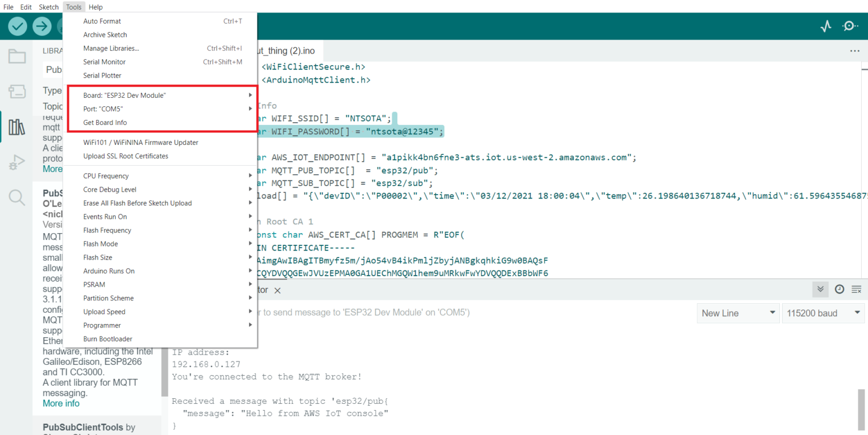Open the Serial Plotter icon in the toolbar
This screenshot has height=435, width=868.
pyautogui.click(x=826, y=26)
